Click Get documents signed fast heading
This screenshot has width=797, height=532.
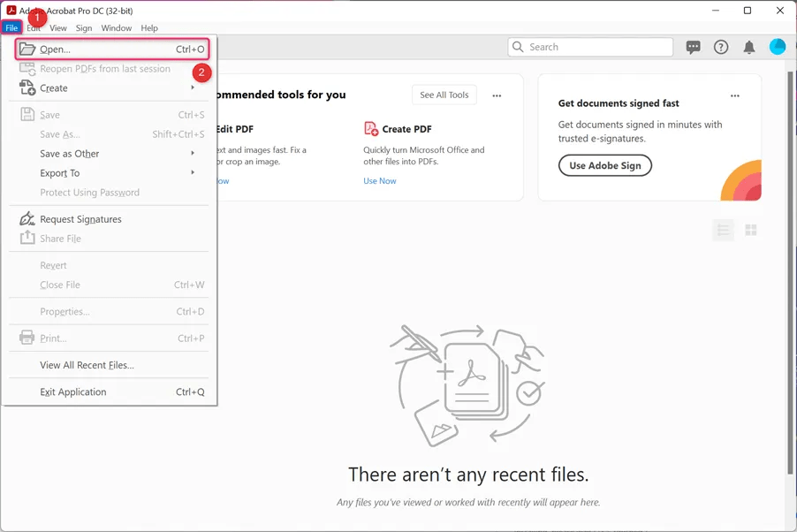[619, 103]
